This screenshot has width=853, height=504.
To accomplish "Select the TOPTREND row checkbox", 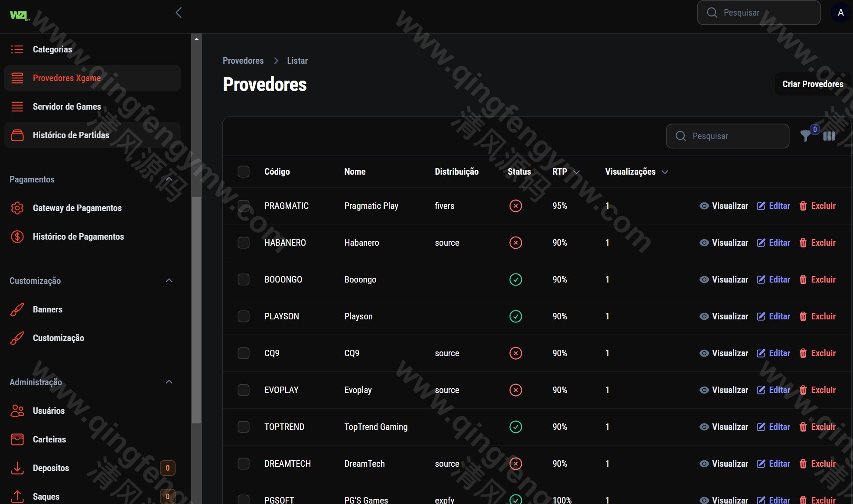I will (244, 427).
